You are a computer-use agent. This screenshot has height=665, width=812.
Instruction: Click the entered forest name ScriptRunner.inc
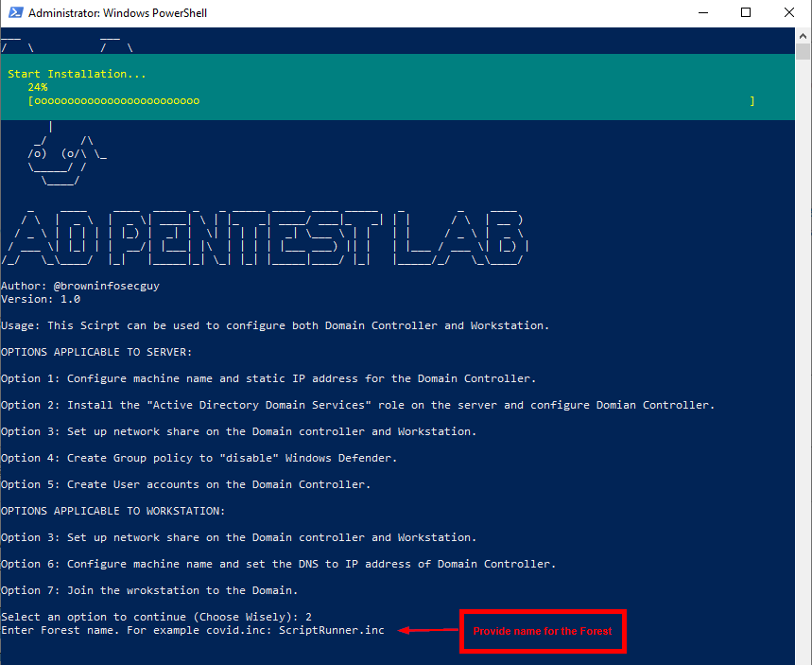tap(332, 630)
